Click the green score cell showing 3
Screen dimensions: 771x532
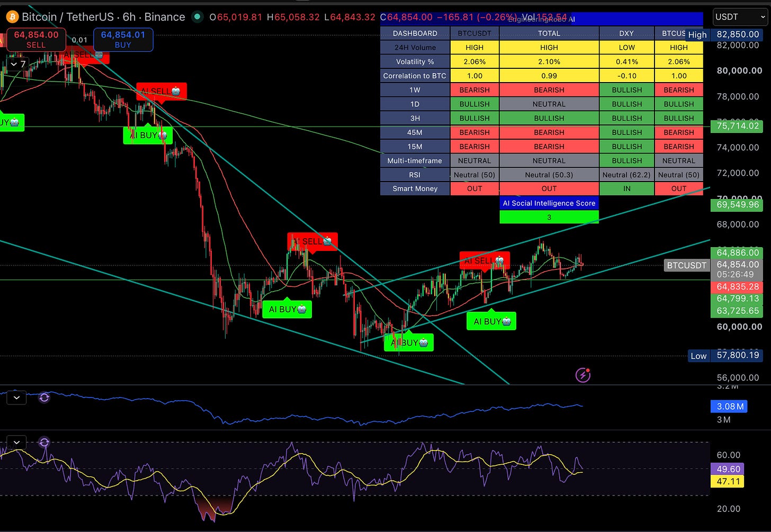(549, 217)
